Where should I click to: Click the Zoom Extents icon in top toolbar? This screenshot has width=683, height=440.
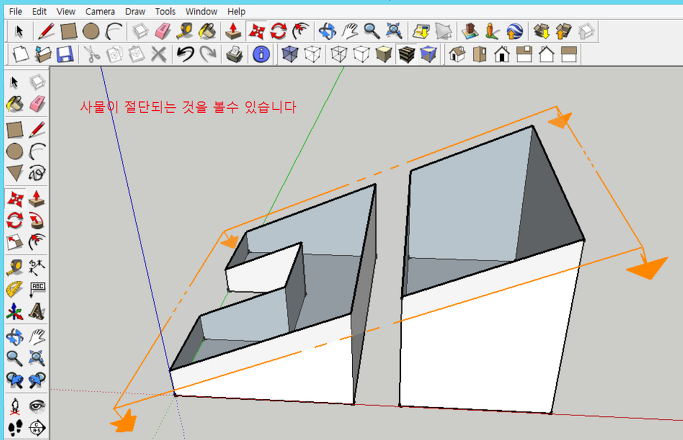(394, 31)
